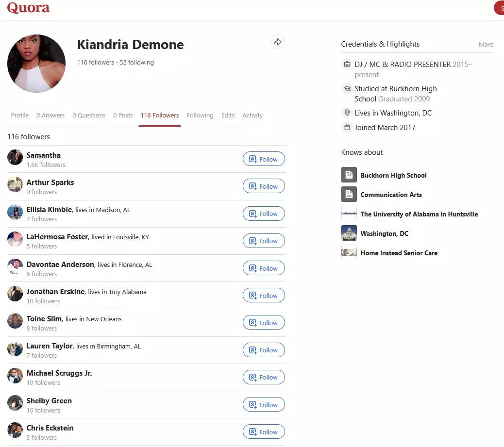504x447 pixels.
Task: Click the graduation cap icon beside Buckhorn High School
Action: pos(347,88)
